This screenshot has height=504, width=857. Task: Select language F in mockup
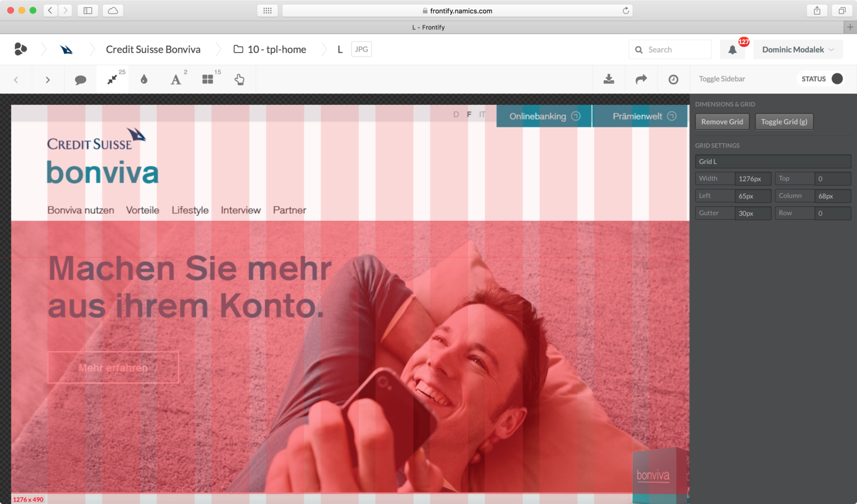click(469, 114)
